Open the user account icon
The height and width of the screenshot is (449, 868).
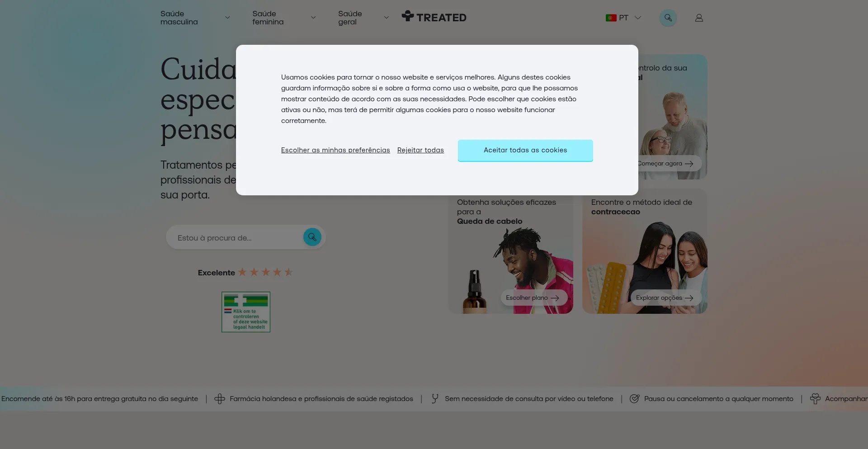[699, 18]
